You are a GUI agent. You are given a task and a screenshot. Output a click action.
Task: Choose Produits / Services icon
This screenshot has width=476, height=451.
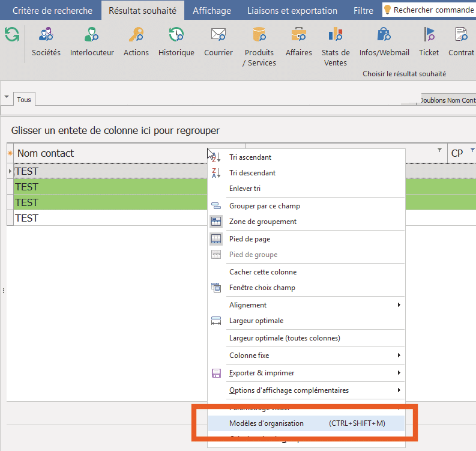click(x=259, y=35)
